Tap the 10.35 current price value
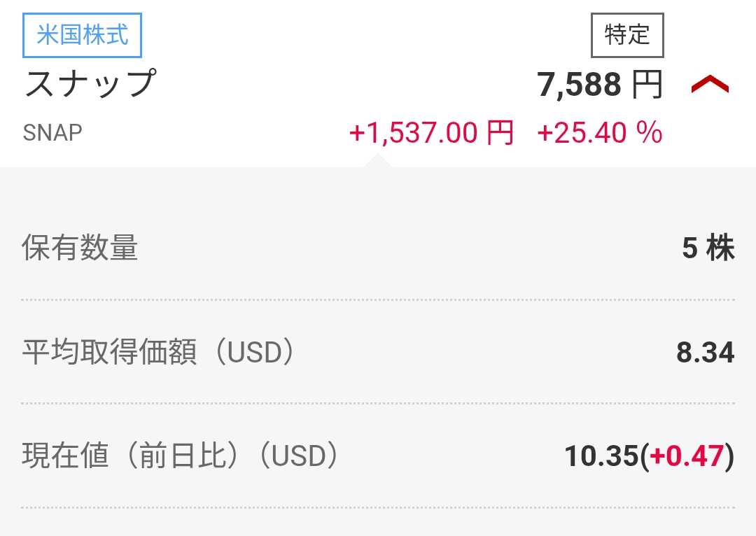Viewport: 756px width, 536px height. pyautogui.click(x=601, y=457)
